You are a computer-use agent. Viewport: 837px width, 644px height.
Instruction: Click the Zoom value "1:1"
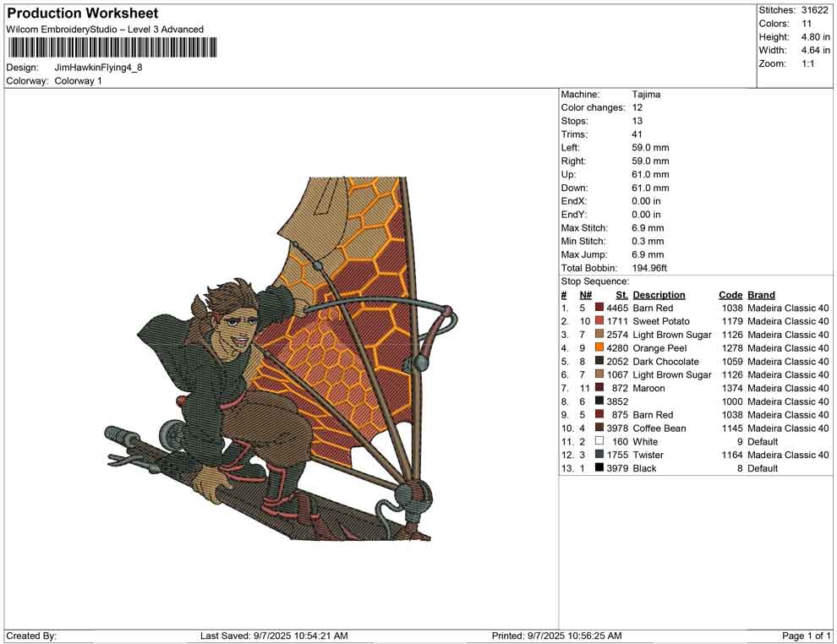click(807, 63)
